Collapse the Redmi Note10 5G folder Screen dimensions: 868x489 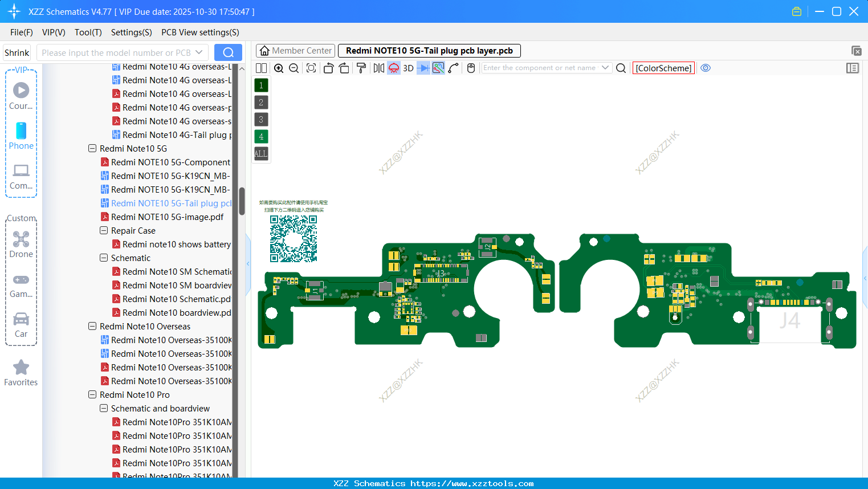click(x=92, y=149)
